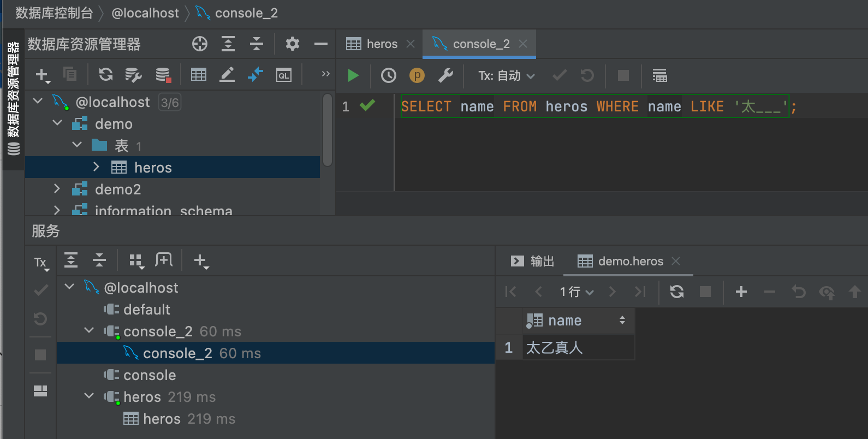The height and width of the screenshot is (439, 868).
Task: Reload result grid data
Action: [677, 292]
